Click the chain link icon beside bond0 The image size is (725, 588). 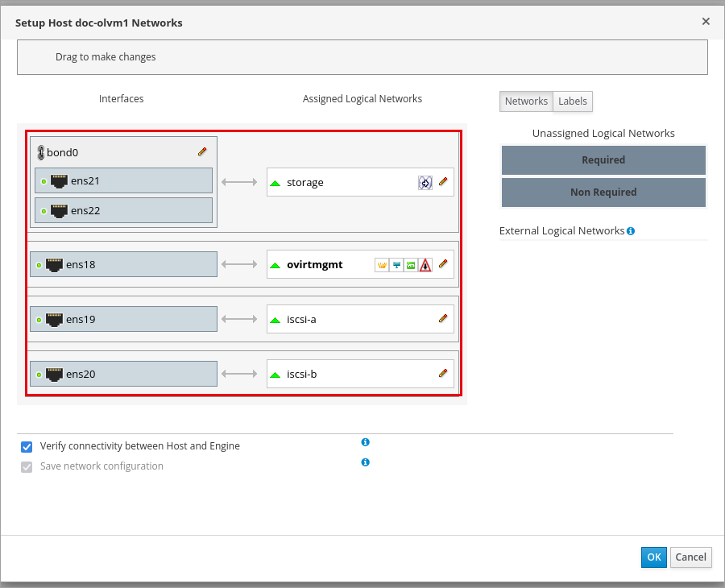pos(41,152)
